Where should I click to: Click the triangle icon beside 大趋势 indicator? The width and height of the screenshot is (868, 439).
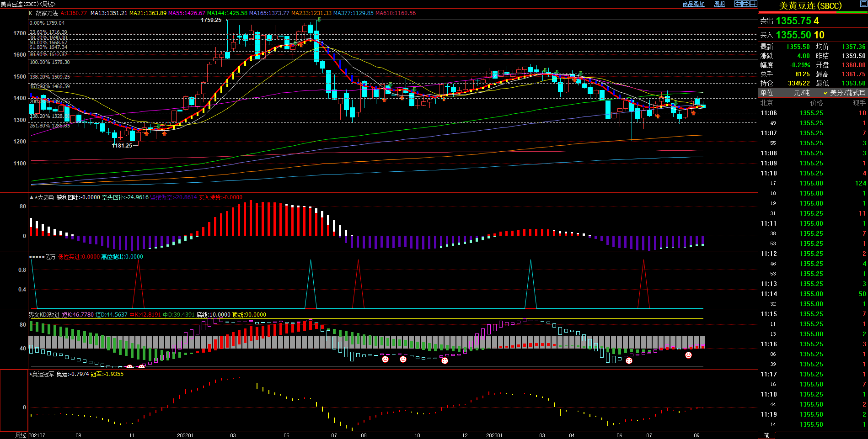pyautogui.click(x=32, y=197)
